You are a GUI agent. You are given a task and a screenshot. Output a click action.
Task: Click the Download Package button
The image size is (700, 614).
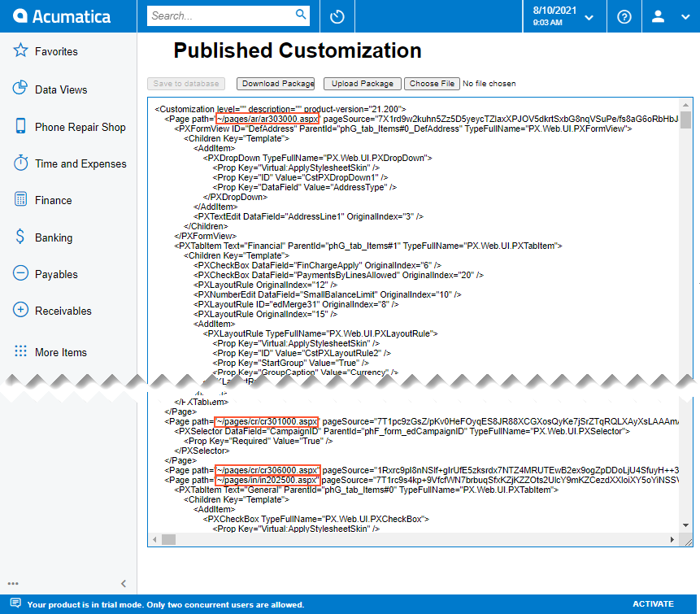276,84
